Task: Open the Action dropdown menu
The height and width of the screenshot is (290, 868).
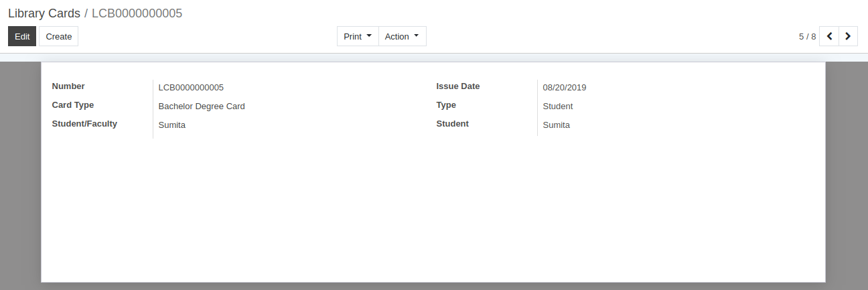Action: (x=403, y=36)
